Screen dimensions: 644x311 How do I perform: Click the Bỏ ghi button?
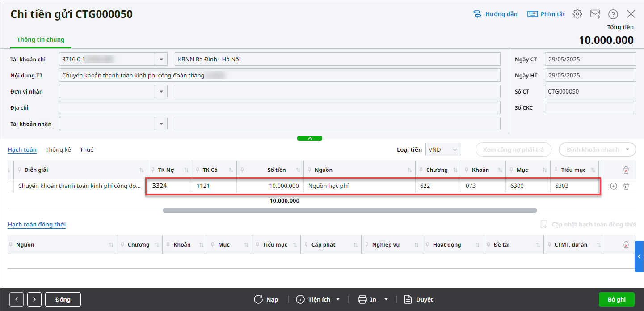tap(617, 299)
